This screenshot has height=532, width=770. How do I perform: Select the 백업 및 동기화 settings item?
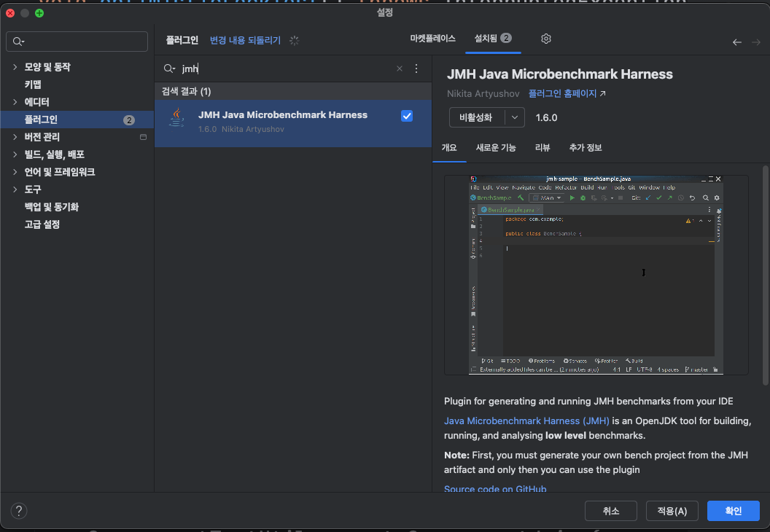pos(77,207)
